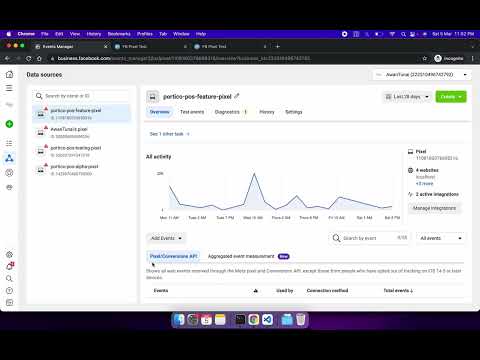Click the warning triangle on portico-pos-feature-pixel row

coord(46,109)
